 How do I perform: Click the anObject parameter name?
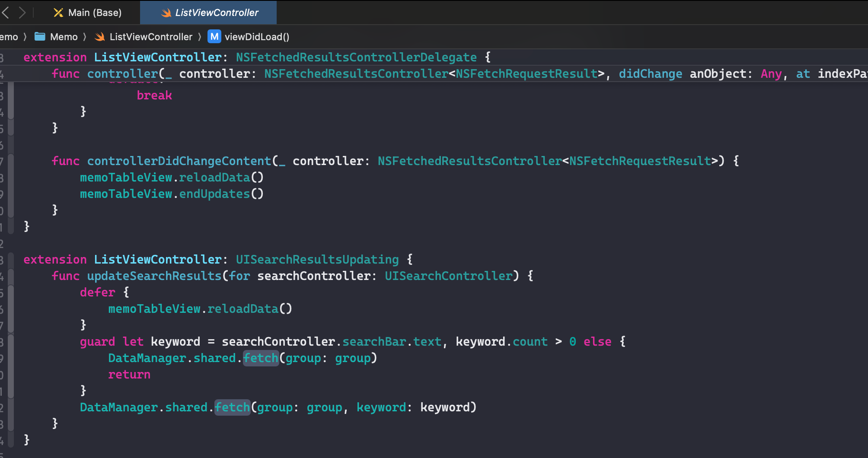(718, 73)
